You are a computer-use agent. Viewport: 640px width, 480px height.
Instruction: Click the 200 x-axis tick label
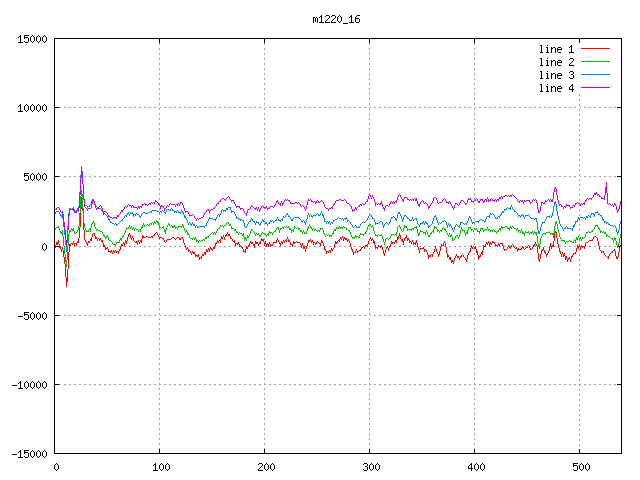pos(265,467)
